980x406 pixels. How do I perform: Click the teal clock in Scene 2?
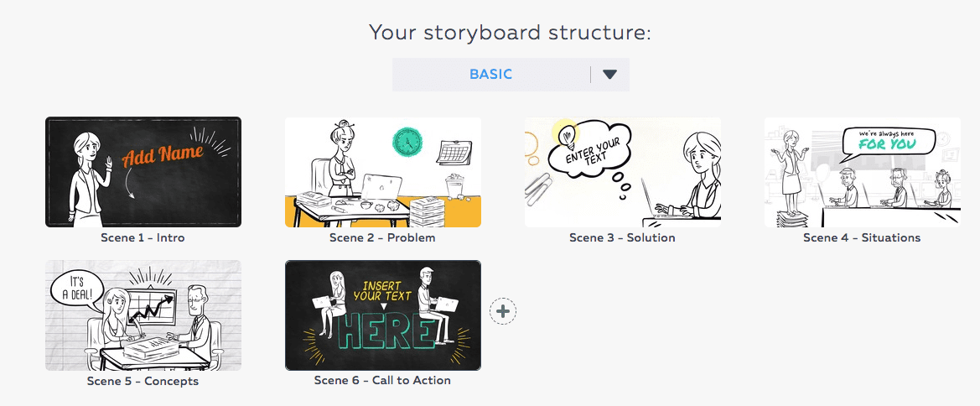pyautogui.click(x=408, y=141)
